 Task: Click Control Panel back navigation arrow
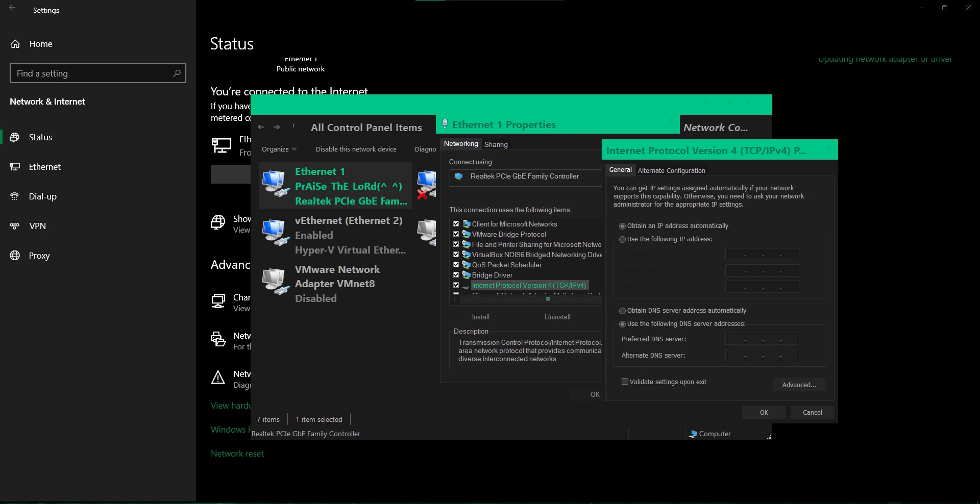point(261,127)
